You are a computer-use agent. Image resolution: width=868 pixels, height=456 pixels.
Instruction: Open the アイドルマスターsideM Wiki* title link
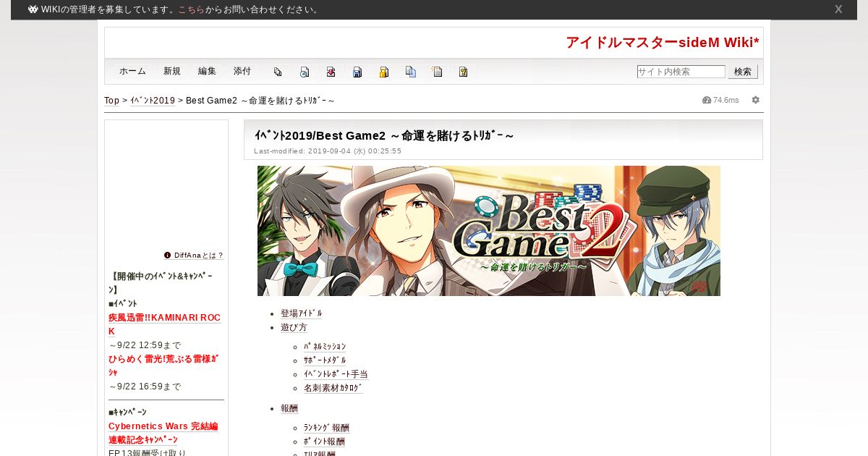663,43
